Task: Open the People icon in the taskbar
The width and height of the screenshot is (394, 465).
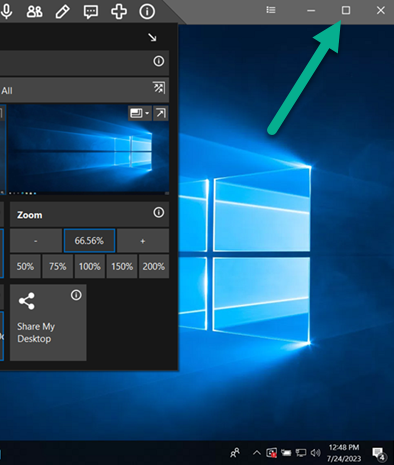Action: pos(235,453)
